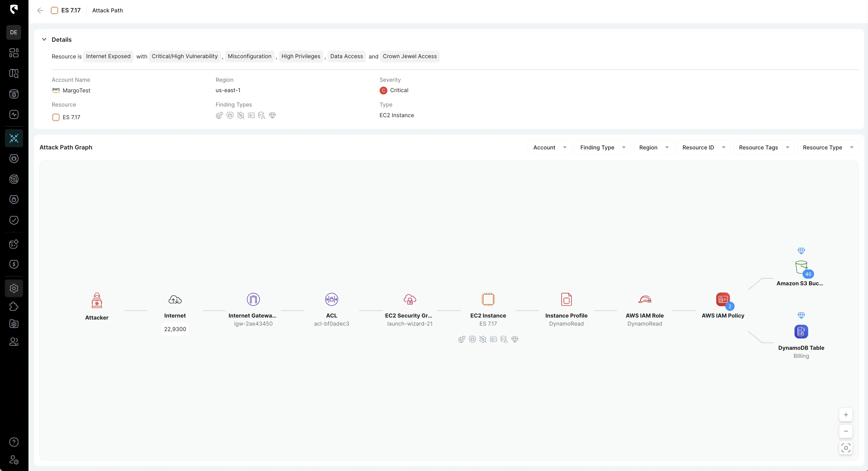
Task: Click the DynamoRead label under AWS IAM Role
Action: coord(645,324)
